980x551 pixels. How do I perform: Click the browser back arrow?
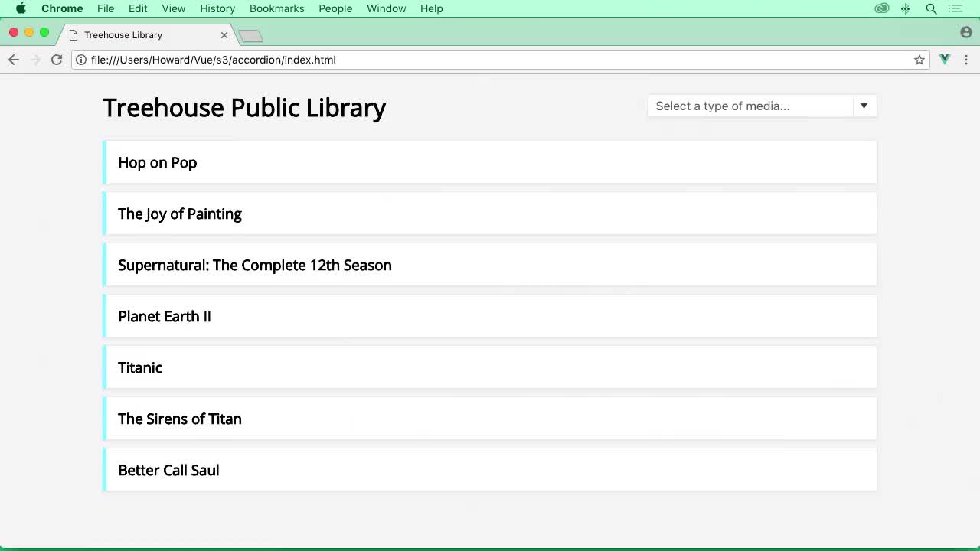(14, 60)
